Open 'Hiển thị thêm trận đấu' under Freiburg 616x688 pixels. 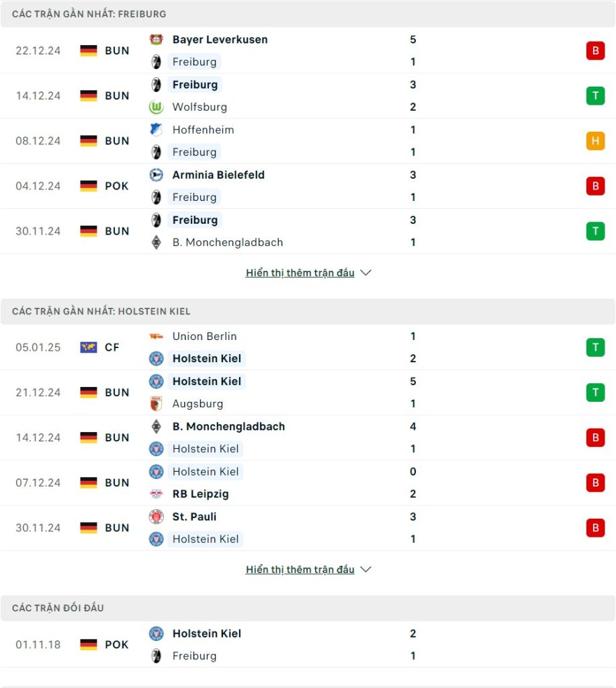click(x=300, y=273)
